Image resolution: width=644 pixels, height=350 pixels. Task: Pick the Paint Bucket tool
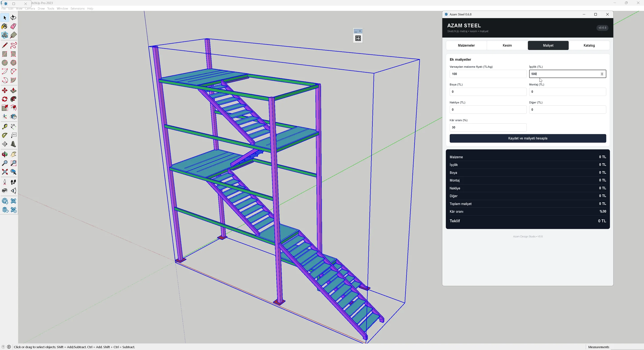pos(5,26)
